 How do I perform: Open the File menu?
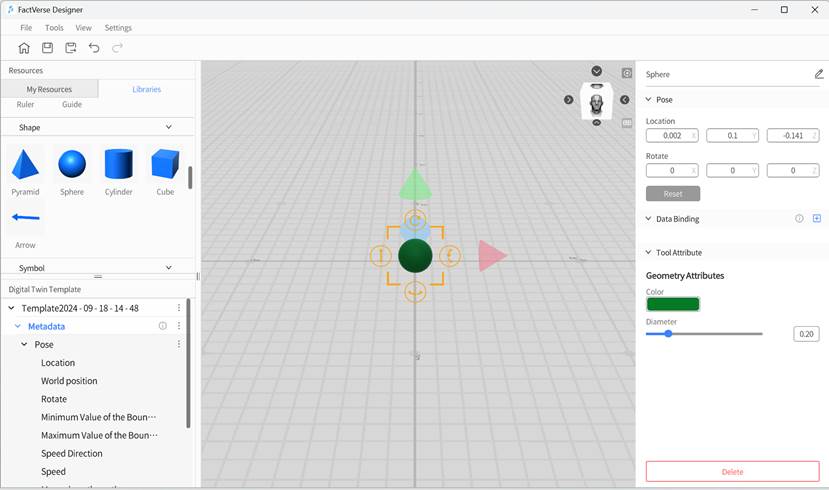26,27
